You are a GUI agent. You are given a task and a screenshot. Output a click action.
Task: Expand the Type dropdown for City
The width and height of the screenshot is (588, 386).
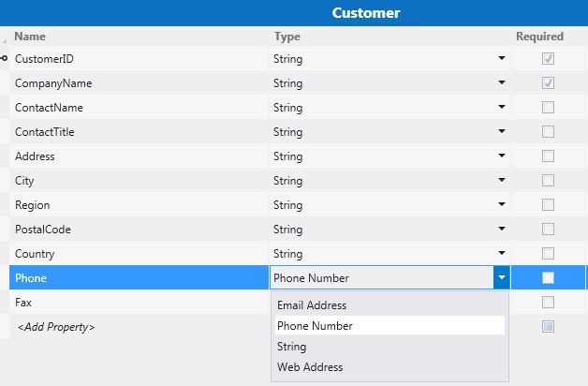503,181
